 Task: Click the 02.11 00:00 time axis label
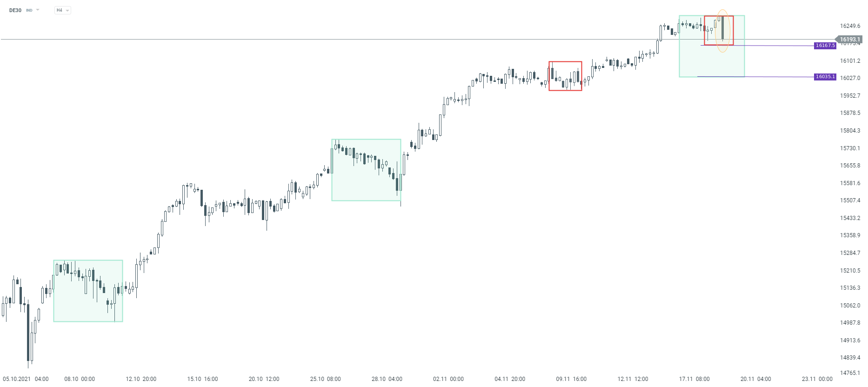(448, 379)
